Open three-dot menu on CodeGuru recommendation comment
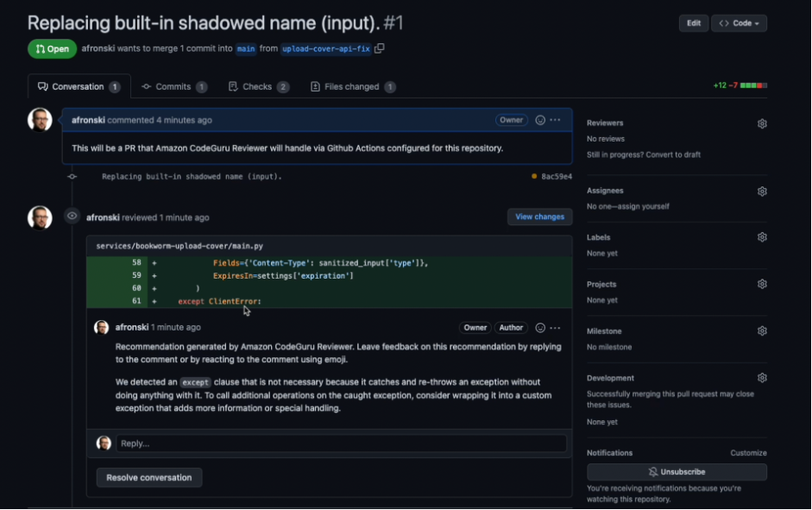This screenshot has height=510, width=812. click(x=555, y=328)
